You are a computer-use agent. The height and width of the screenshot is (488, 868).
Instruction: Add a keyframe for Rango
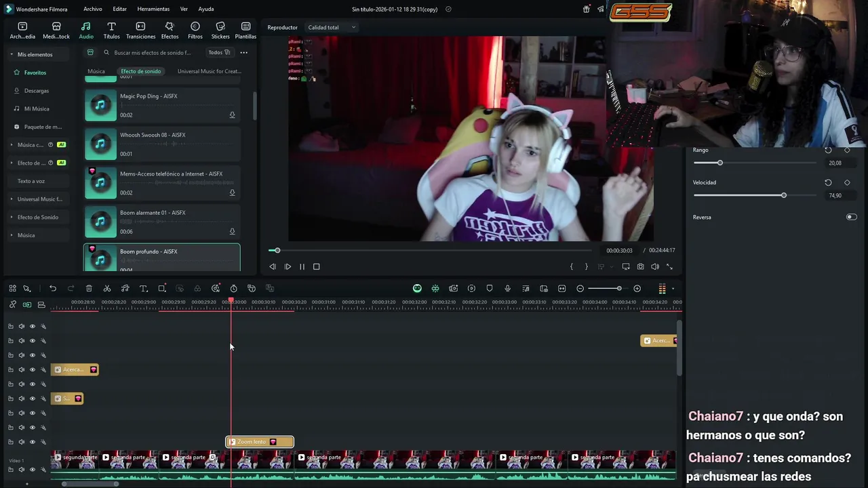pos(847,150)
